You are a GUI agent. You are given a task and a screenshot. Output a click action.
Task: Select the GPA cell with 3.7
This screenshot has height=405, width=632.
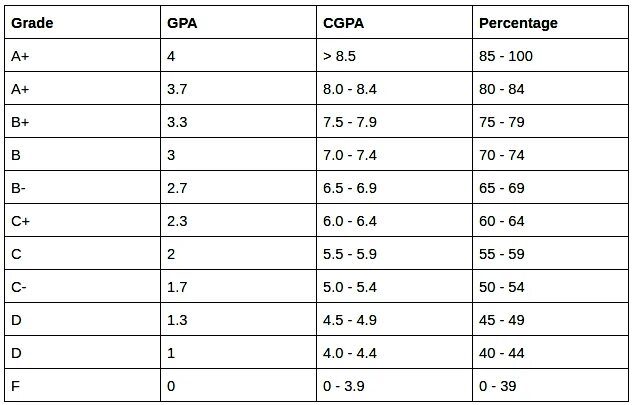click(x=239, y=89)
